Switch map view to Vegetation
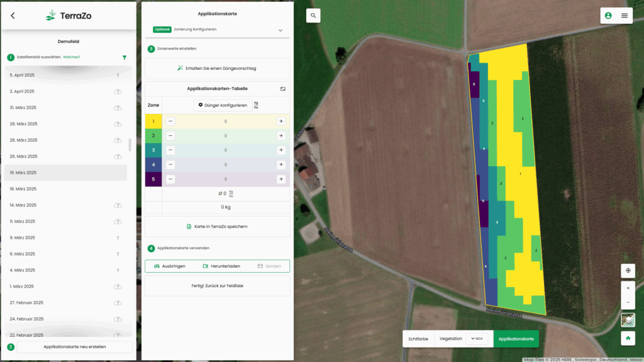This screenshot has height=362, width=644. click(x=451, y=339)
